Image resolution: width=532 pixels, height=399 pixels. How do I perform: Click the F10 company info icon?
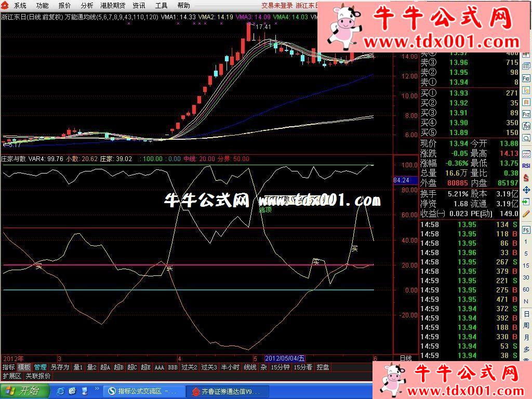526,78
